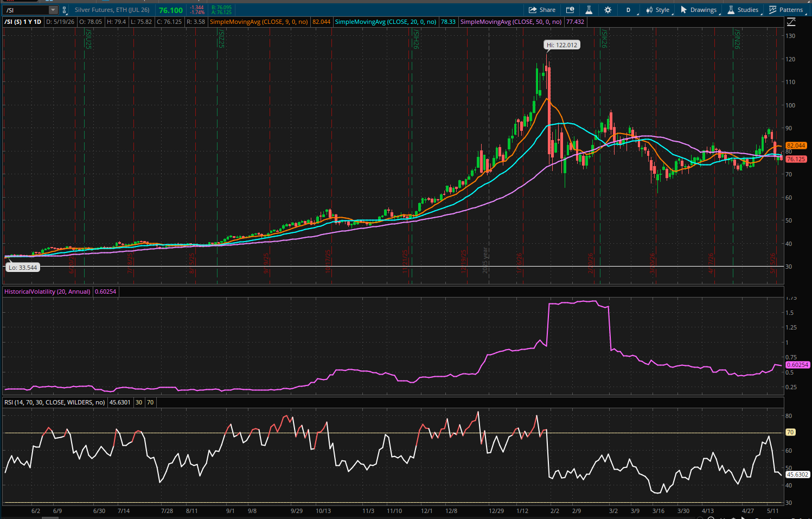Click the 77.432 moving average value label

click(575, 22)
